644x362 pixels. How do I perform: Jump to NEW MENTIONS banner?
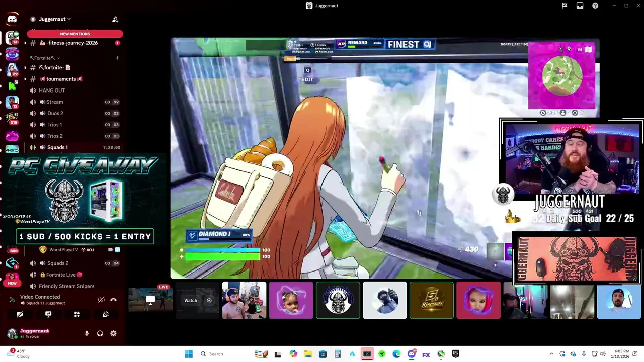coord(75,34)
